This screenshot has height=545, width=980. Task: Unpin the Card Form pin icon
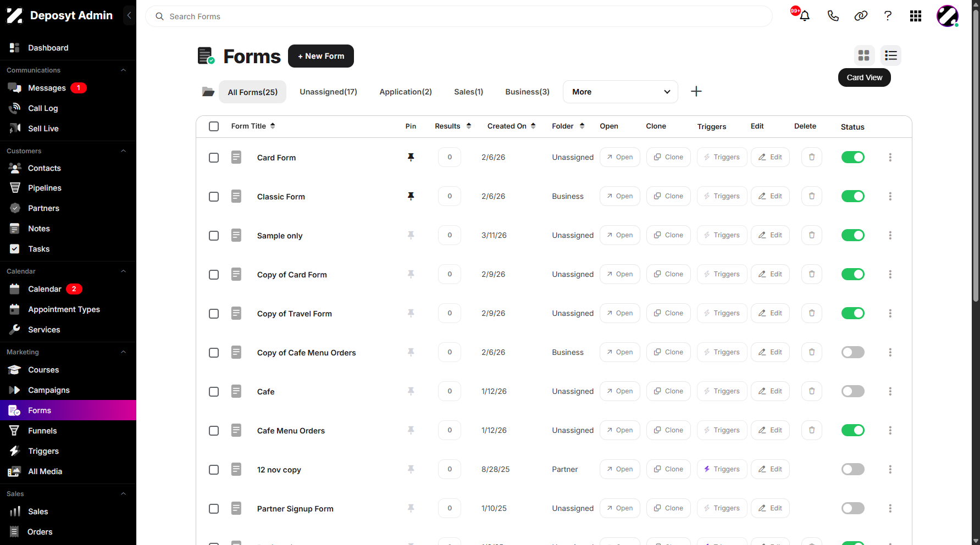click(411, 157)
